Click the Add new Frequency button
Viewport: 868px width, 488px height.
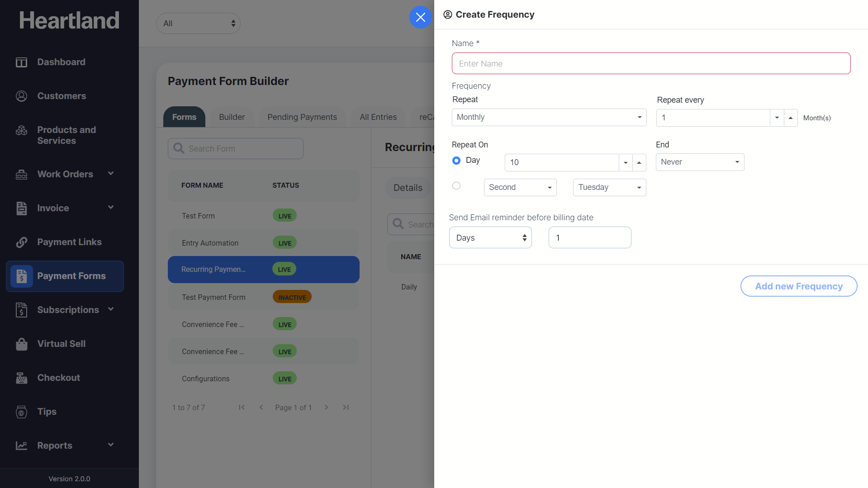point(798,286)
